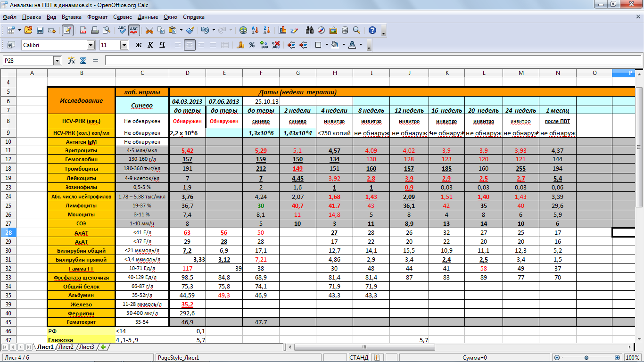This screenshot has height=362, width=644.
Task: Open the Формат menu
Action: click(97, 17)
